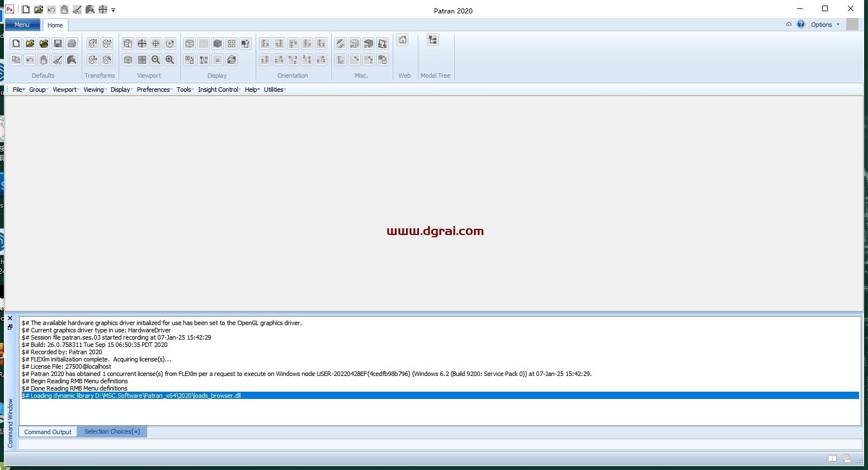The height and width of the screenshot is (470, 868).
Task: Click the stacked-windows icon in status bar
Action: coord(847,459)
